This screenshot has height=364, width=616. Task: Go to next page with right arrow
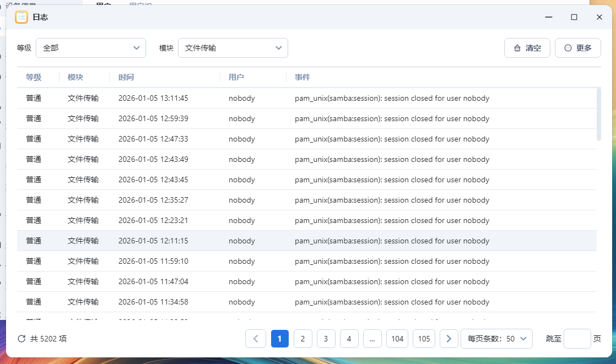coord(449,339)
